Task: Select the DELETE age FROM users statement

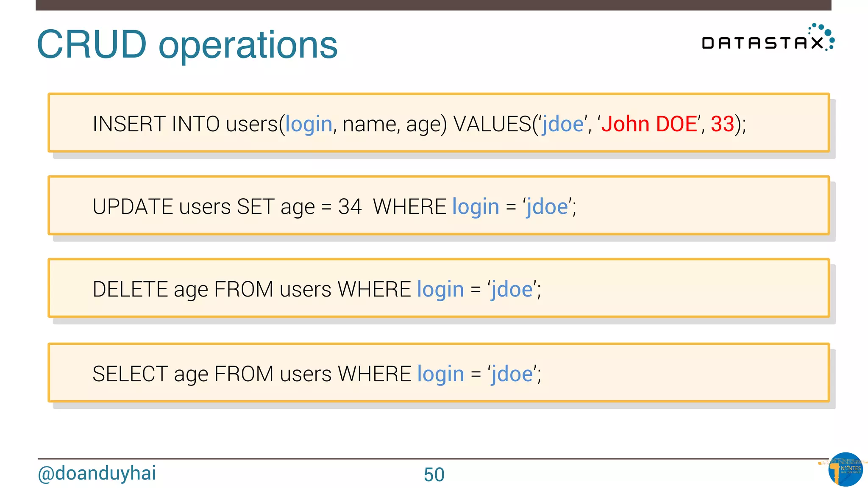Action: pos(439,288)
